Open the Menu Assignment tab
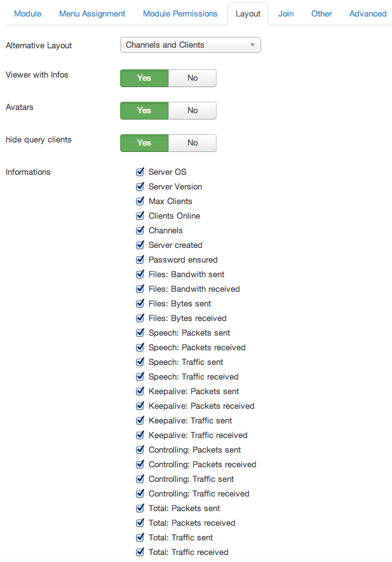392x562 pixels. pyautogui.click(x=92, y=13)
